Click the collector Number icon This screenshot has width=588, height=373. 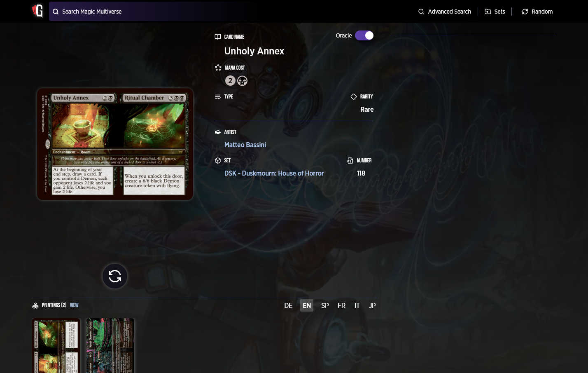[x=350, y=160]
